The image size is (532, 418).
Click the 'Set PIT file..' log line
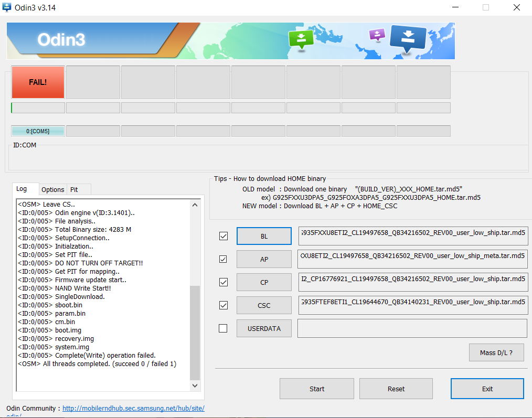(x=55, y=255)
